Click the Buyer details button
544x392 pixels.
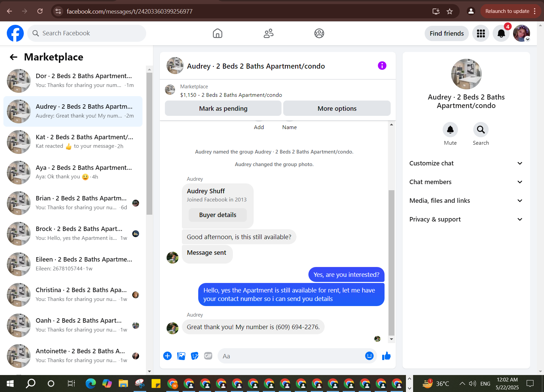point(218,215)
